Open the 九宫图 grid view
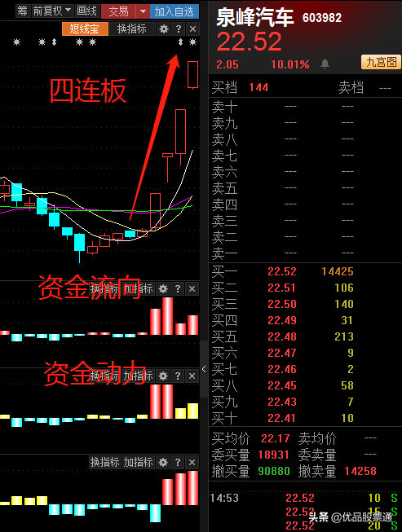 382,62
